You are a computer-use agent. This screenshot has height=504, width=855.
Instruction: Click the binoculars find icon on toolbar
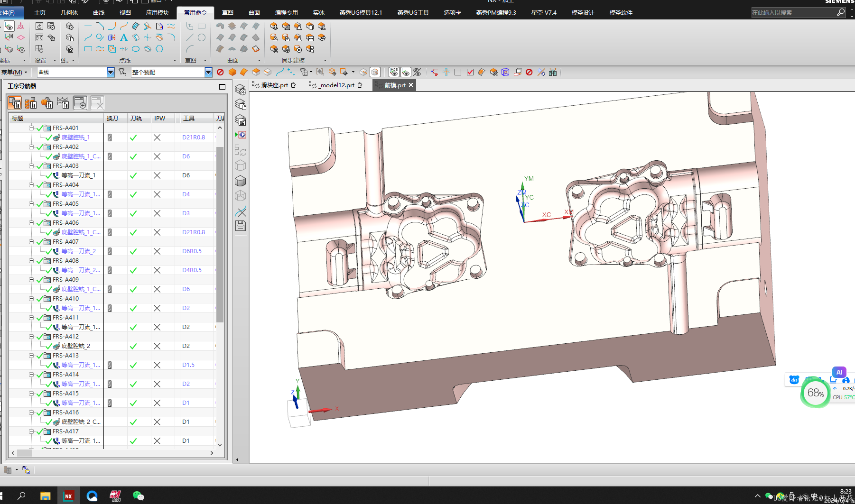click(553, 72)
